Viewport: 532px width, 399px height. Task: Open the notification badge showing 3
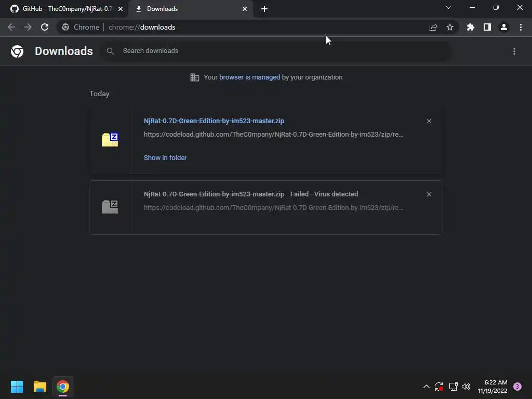click(x=517, y=387)
